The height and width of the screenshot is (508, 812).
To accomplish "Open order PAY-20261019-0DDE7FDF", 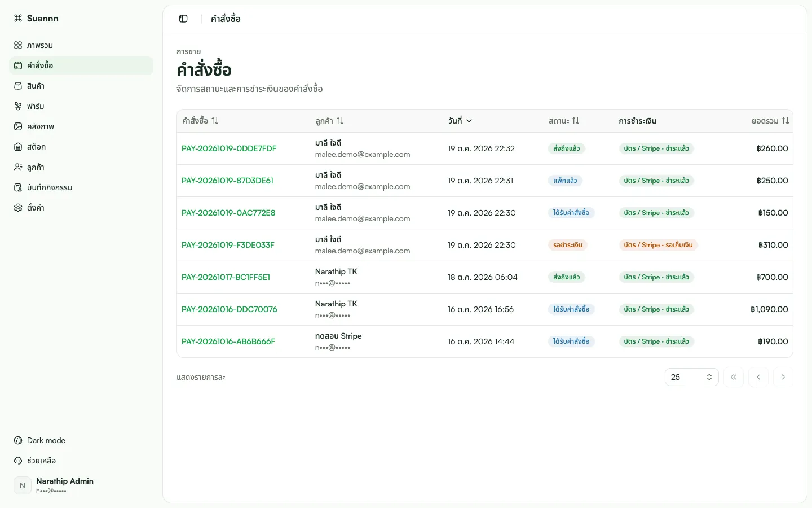I will (x=229, y=148).
